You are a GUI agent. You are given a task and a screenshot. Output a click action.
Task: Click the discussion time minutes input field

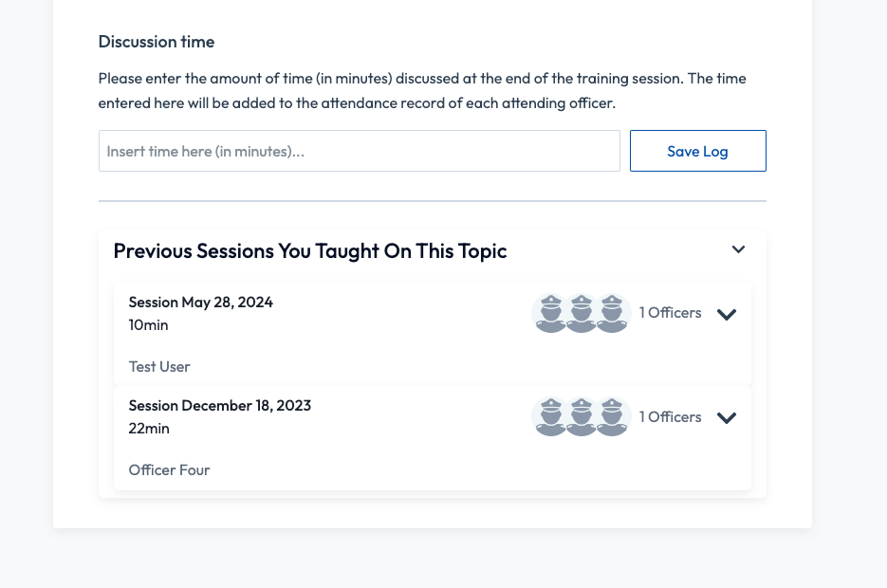(359, 151)
